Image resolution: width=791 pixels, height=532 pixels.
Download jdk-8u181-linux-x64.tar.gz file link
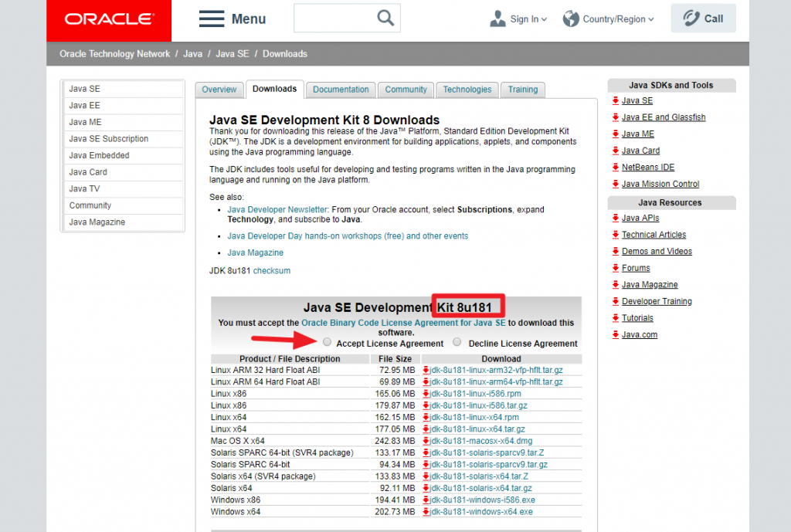477,429
